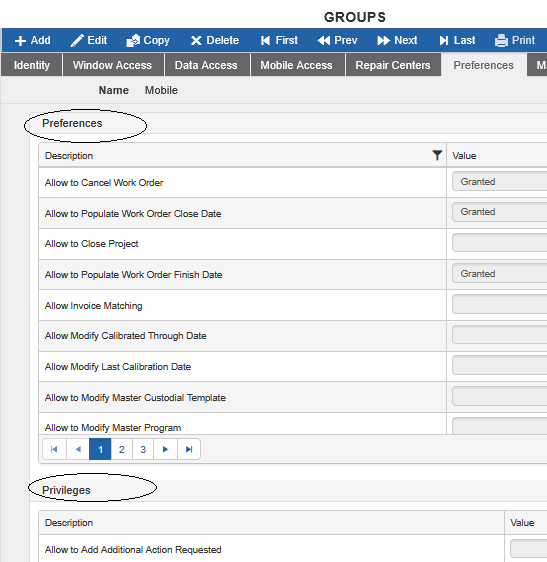Click the Add toolbar button
The width and height of the screenshot is (547, 562).
click(x=33, y=40)
